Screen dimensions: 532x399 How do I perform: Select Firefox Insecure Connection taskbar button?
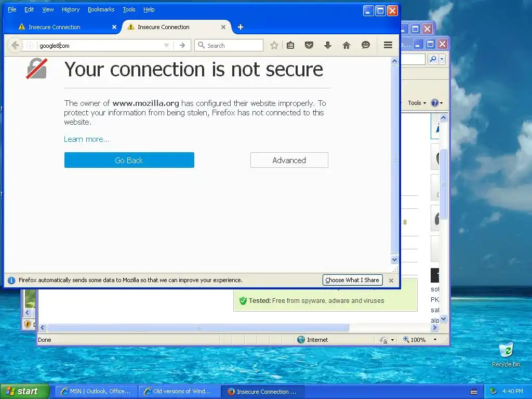tap(263, 392)
